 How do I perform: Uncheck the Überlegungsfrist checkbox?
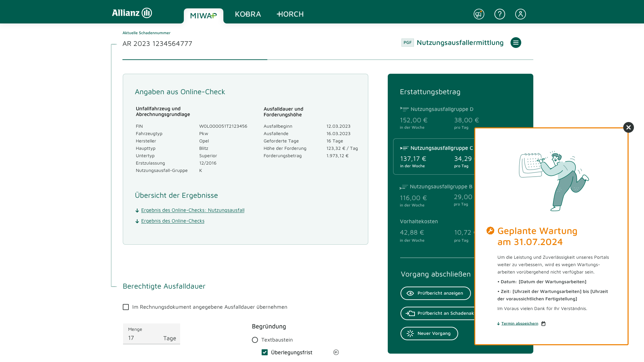point(265,352)
